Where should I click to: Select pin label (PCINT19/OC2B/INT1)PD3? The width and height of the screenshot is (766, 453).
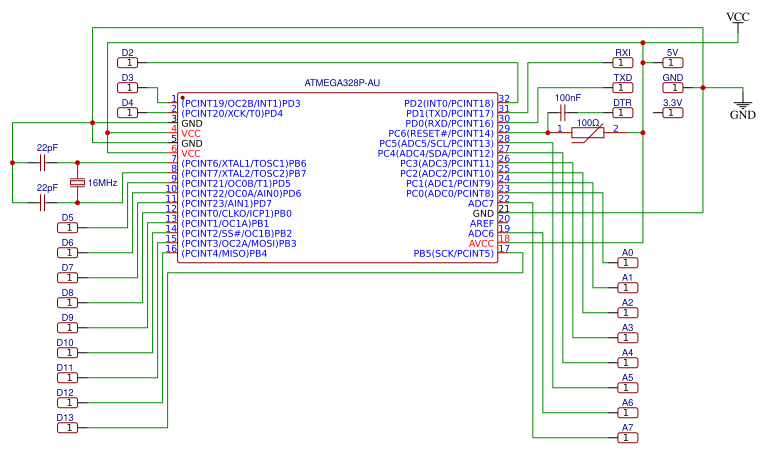(241, 104)
